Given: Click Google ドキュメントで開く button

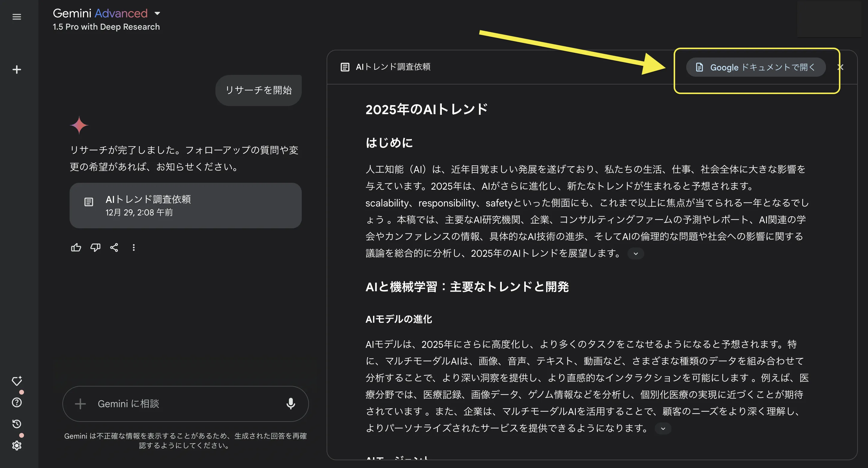Looking at the screenshot, I should pyautogui.click(x=756, y=67).
